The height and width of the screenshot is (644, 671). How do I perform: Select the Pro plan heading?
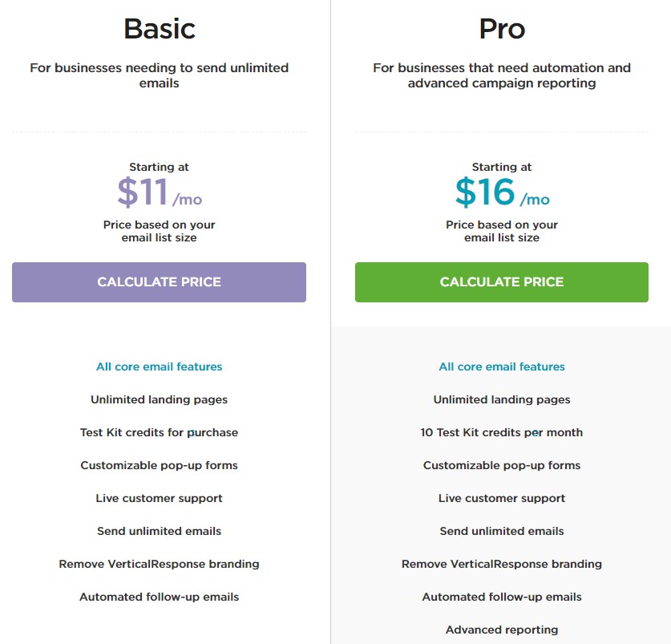(502, 29)
